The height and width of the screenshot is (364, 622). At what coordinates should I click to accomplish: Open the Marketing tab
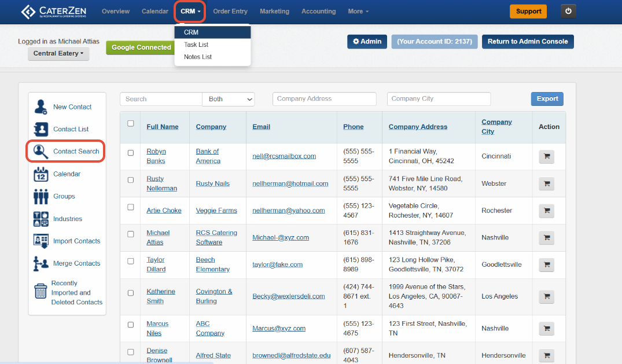274,12
